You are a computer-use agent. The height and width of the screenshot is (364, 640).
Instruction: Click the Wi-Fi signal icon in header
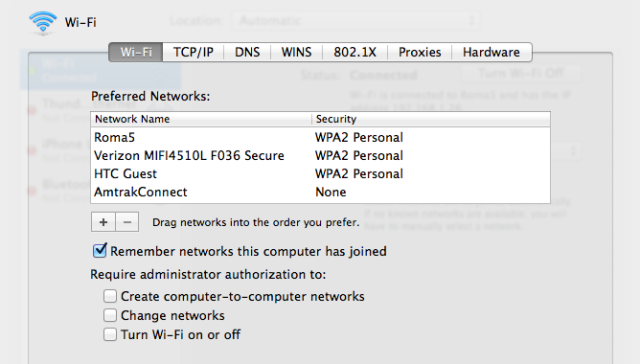coord(43,23)
